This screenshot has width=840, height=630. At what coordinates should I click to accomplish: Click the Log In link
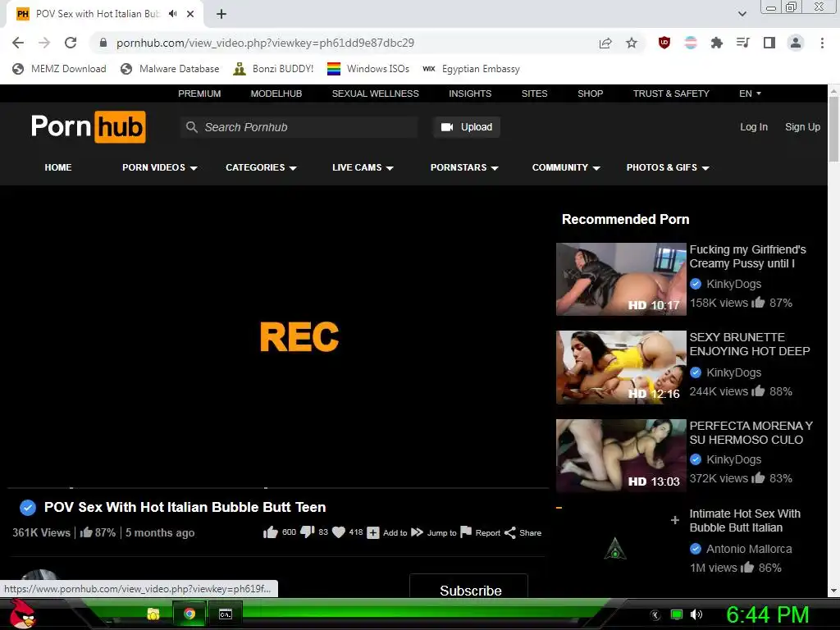(754, 127)
